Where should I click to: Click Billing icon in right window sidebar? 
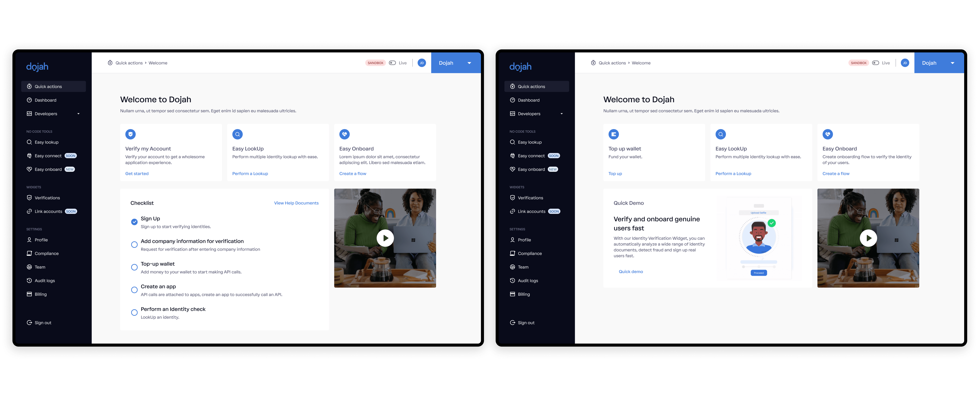tap(512, 294)
